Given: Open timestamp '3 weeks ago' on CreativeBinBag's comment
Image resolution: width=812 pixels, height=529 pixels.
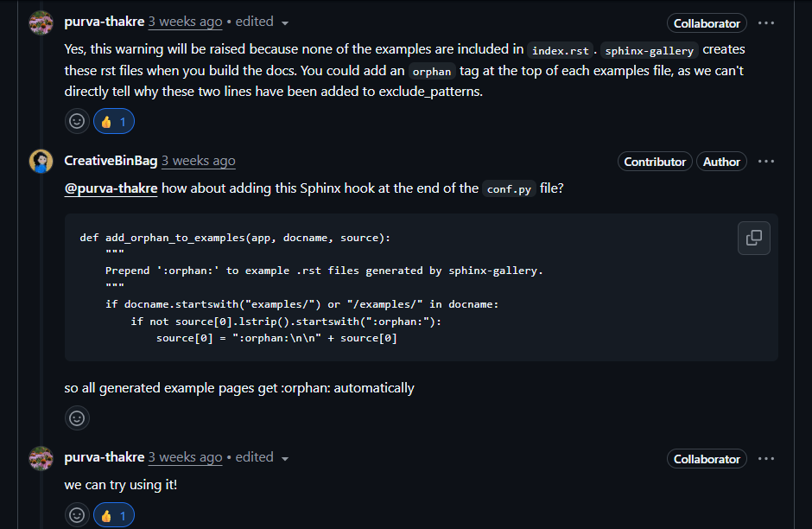Looking at the screenshot, I should (199, 161).
